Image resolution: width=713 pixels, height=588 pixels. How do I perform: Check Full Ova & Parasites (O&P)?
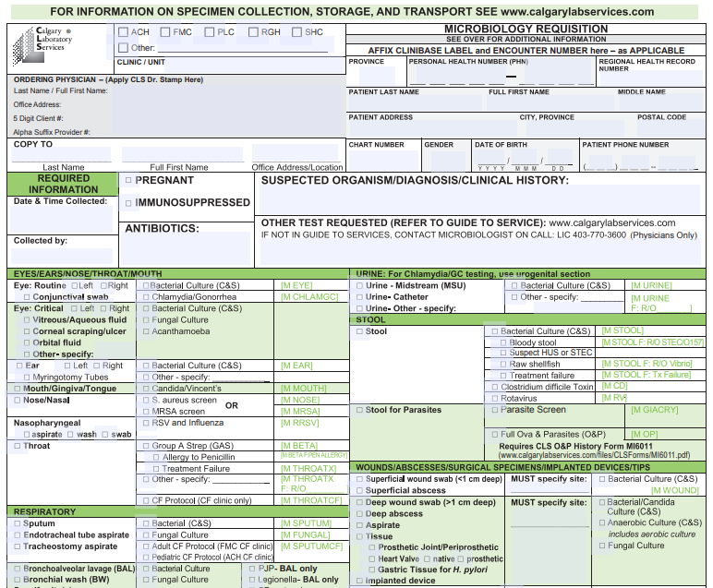coord(495,435)
